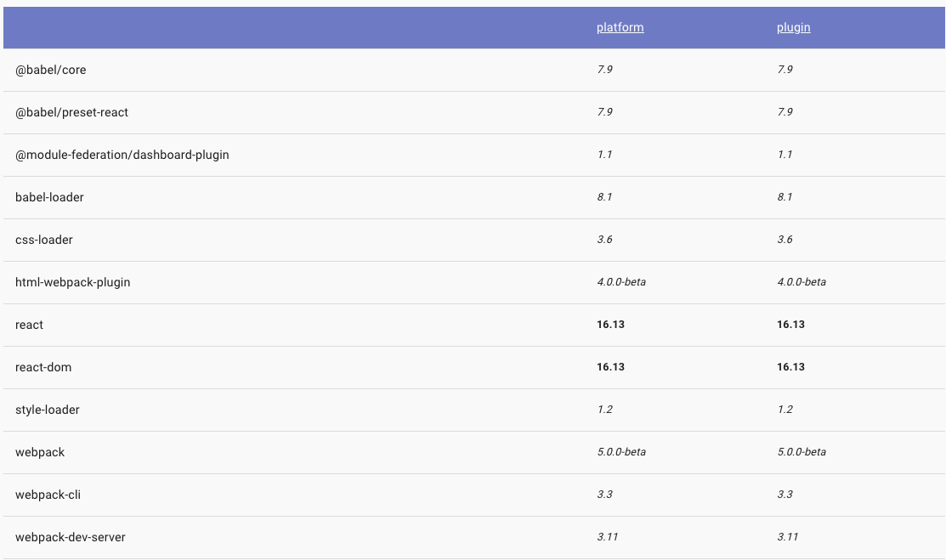Click platform 4.0.0-beta for html-webpack-plugin
The height and width of the screenshot is (560, 946).
tap(621, 282)
